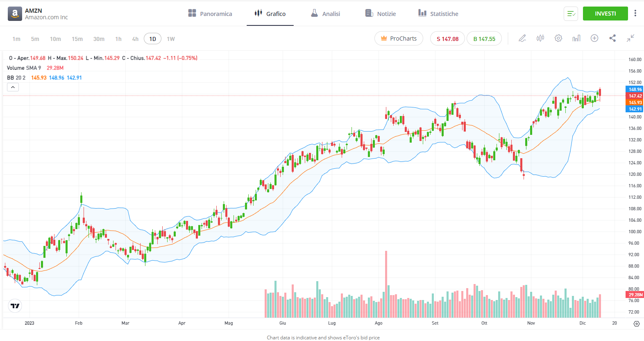644x341 pixels.
Task: Click the 29.28M volume tag on axis
Action: click(634, 295)
